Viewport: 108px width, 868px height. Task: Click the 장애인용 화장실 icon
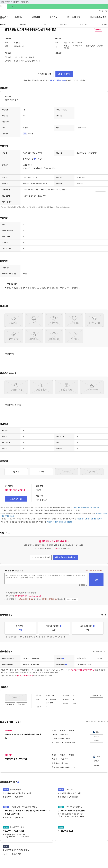click(67, 387)
